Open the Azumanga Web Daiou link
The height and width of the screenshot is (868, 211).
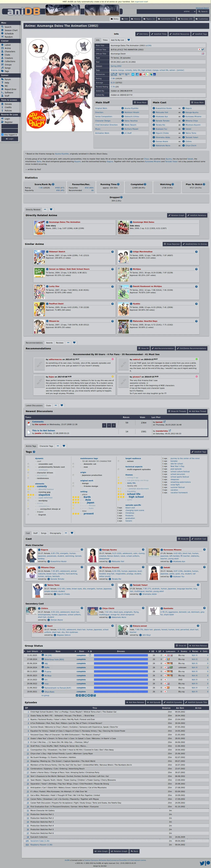coord(144,222)
